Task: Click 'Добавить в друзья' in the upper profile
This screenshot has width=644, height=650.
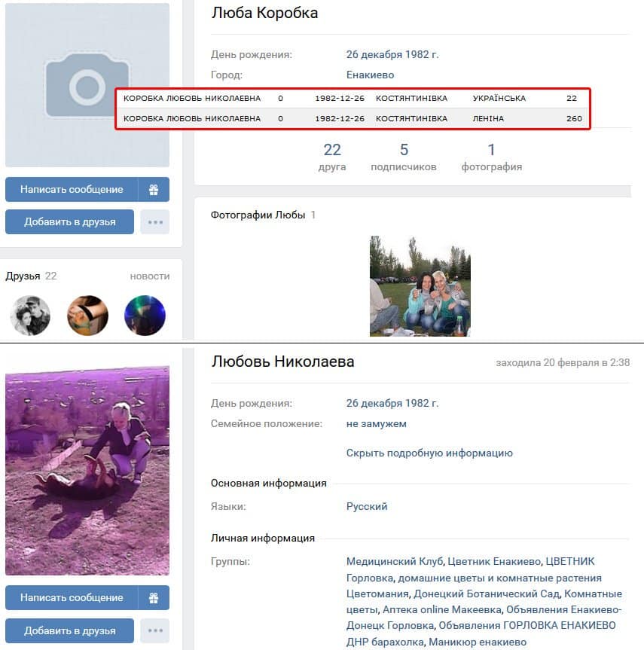Action: [x=69, y=222]
